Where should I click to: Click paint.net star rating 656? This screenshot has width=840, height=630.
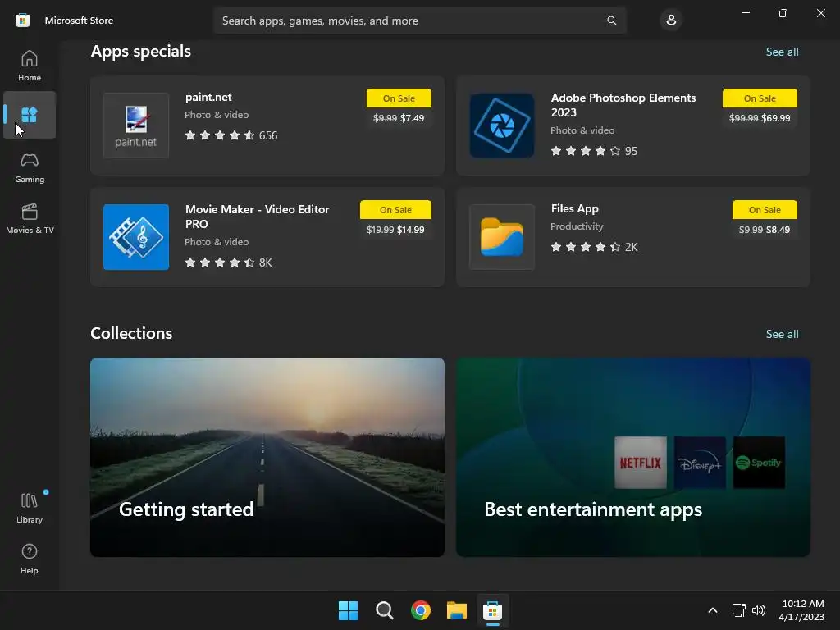231,135
